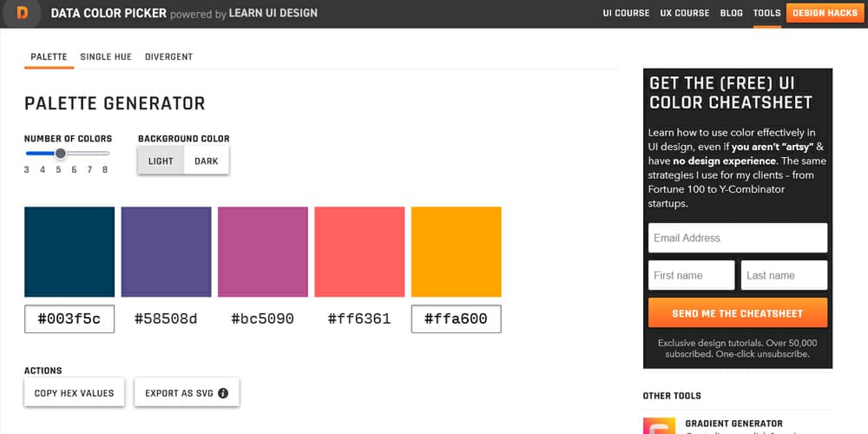Click the Data Color Picker title
The height and width of the screenshot is (434, 868).
click(x=108, y=13)
